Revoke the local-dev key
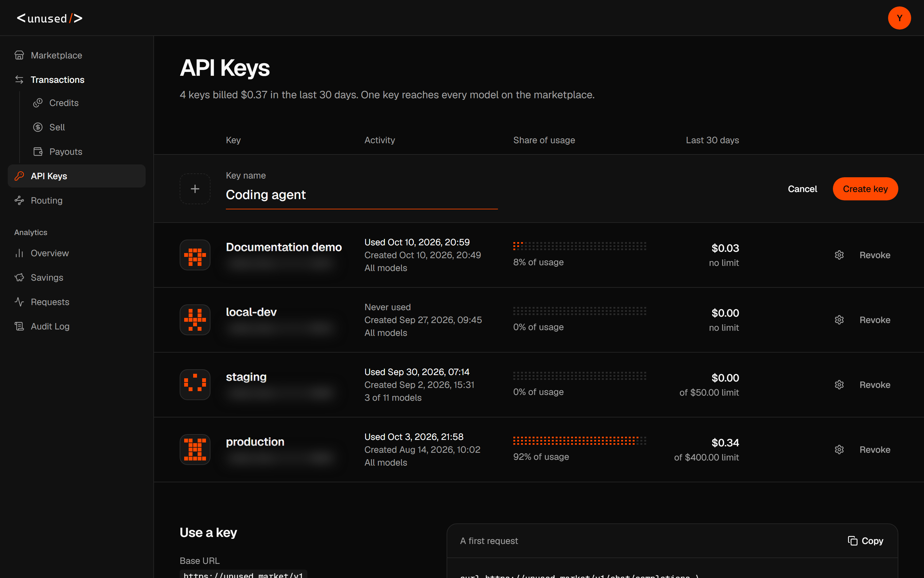The image size is (924, 578). click(875, 320)
